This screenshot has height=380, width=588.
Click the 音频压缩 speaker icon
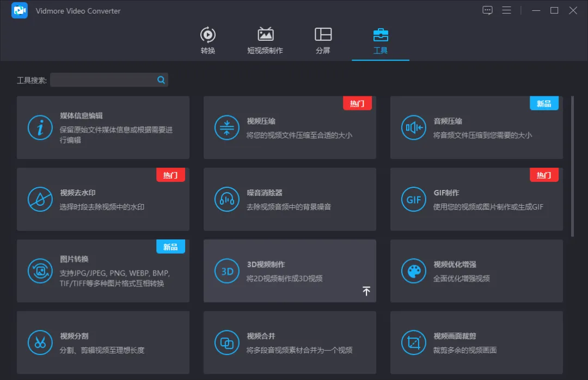(x=414, y=127)
